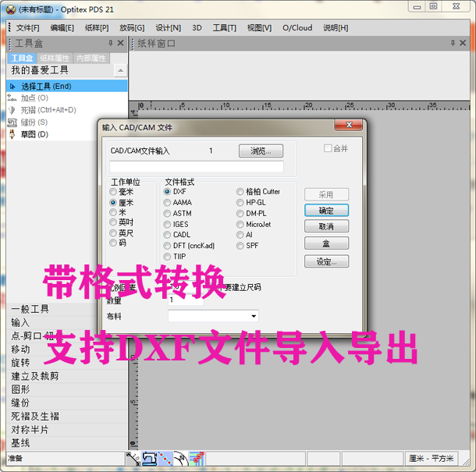Image resolution: width=476 pixels, height=472 pixels.
Task: Expand the 死褶及生褶 tool group
Action: tap(66, 416)
